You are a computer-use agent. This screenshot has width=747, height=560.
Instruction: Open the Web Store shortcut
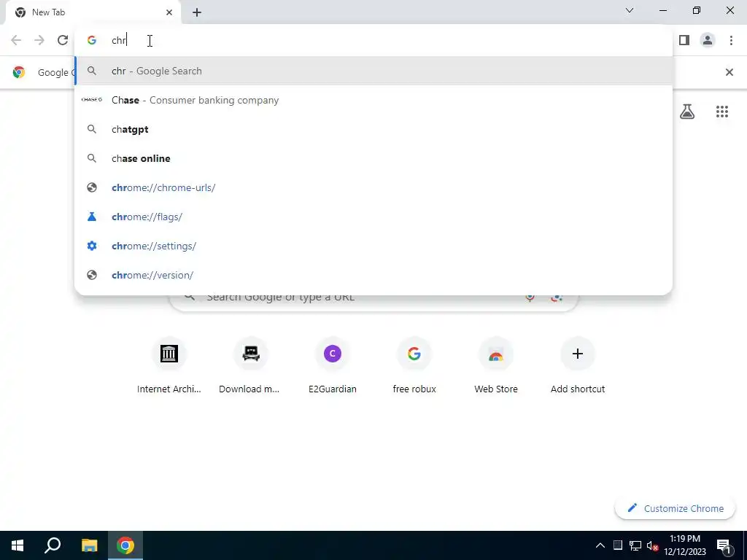click(x=496, y=366)
